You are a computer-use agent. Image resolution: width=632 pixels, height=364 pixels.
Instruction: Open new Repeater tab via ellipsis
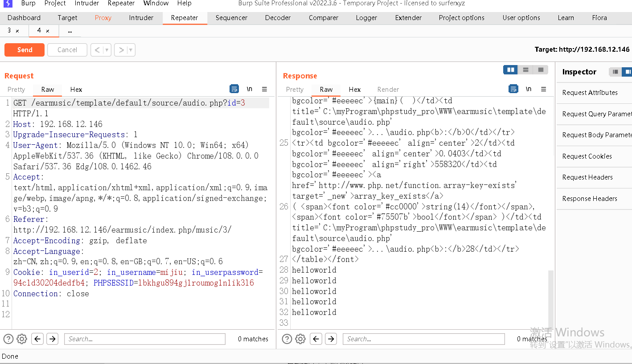(70, 31)
